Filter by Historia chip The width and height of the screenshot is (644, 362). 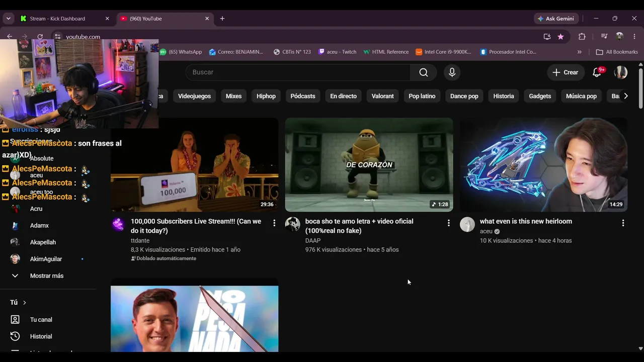pos(504,96)
